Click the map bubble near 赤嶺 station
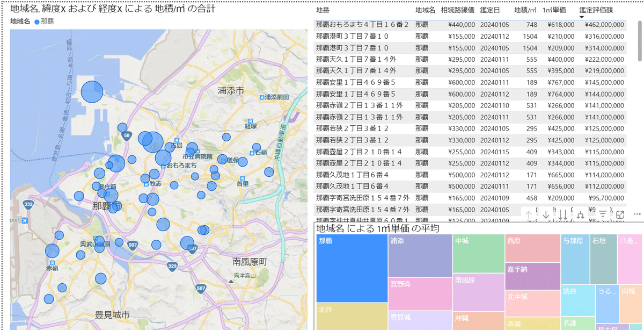The image size is (644, 330). pos(52,251)
